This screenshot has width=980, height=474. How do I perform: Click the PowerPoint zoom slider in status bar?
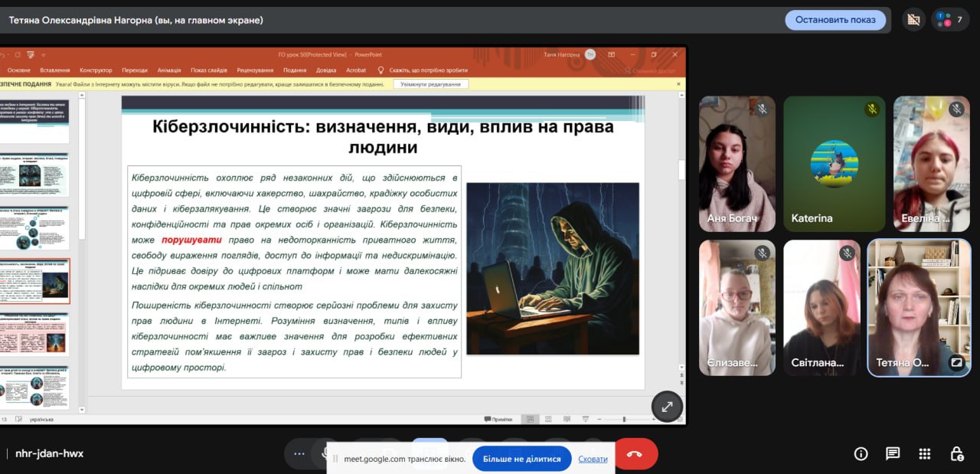624,419
